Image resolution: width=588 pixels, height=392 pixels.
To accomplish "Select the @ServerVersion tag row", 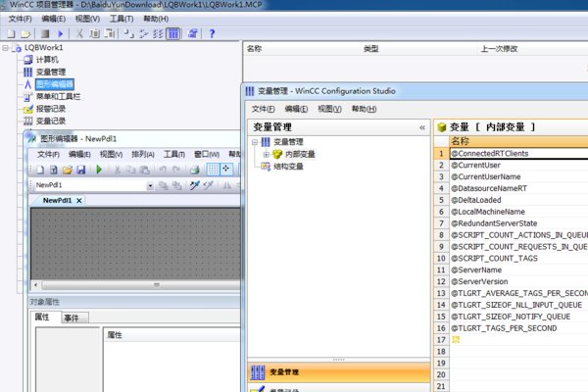I will click(x=519, y=281).
